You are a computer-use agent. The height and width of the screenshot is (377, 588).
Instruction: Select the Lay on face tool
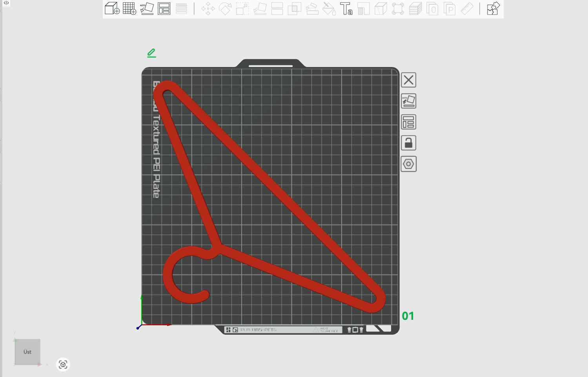tap(260, 9)
